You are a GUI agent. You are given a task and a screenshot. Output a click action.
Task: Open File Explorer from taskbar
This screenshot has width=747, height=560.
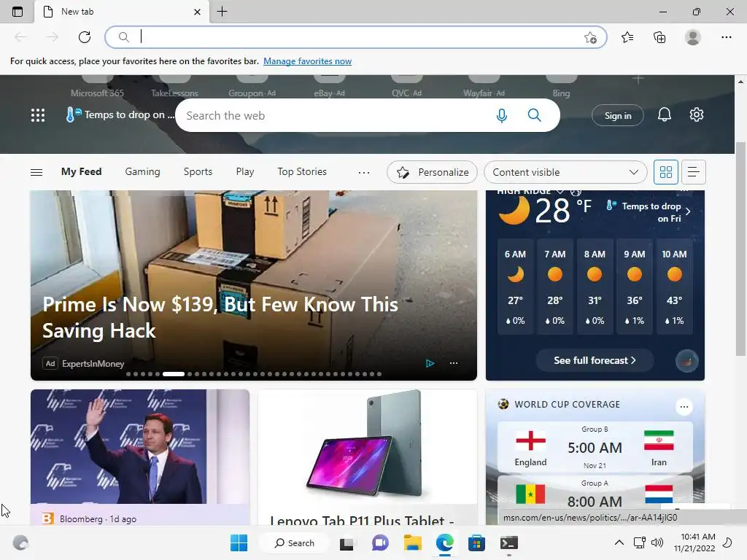(x=413, y=542)
